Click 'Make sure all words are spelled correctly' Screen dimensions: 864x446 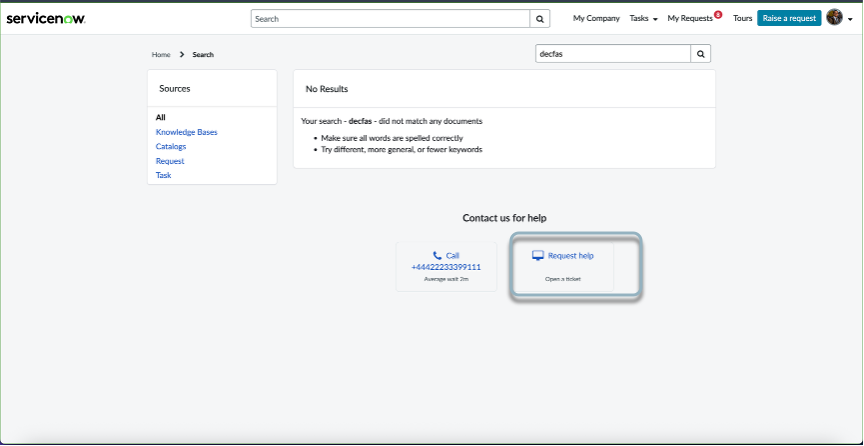(392, 138)
